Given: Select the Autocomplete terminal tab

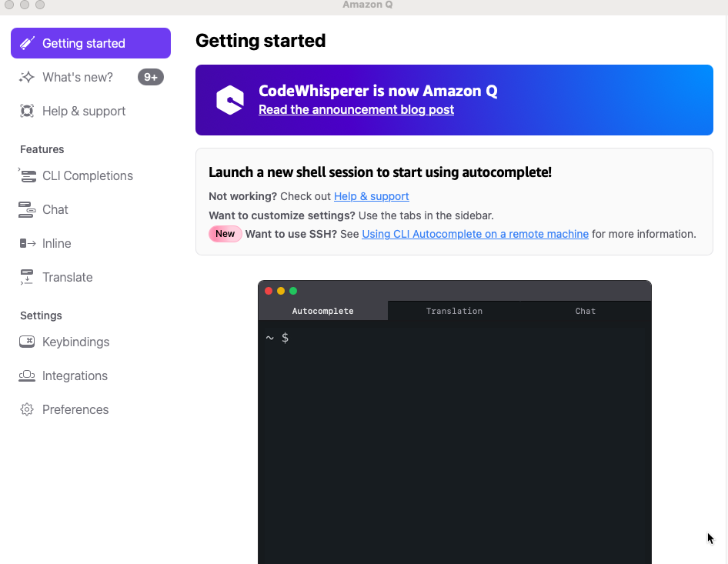Looking at the screenshot, I should pyautogui.click(x=322, y=311).
